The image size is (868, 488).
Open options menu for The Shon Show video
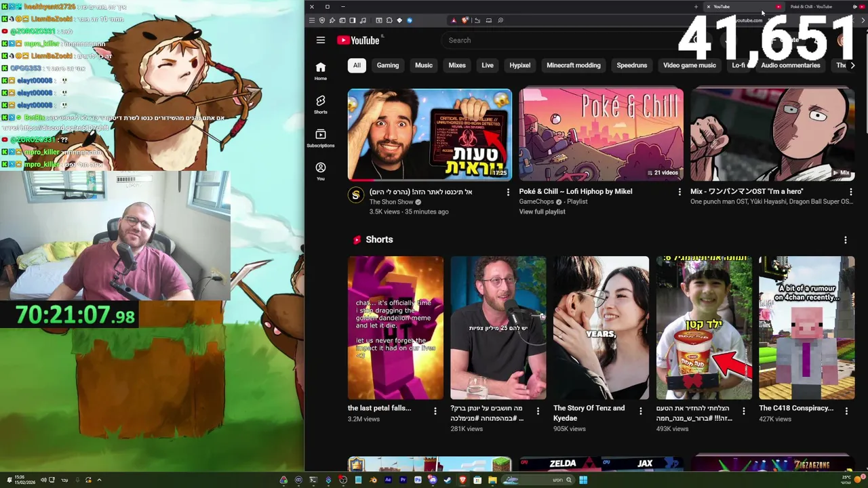tap(508, 192)
